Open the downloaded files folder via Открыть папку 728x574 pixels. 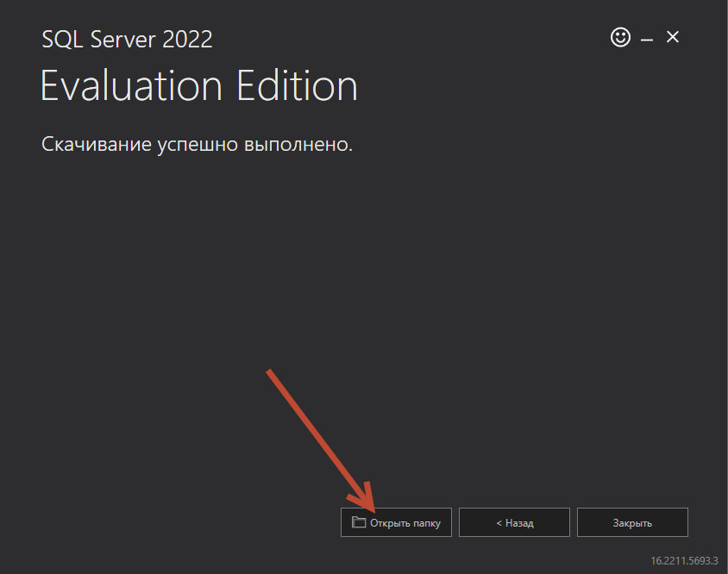coord(396,521)
